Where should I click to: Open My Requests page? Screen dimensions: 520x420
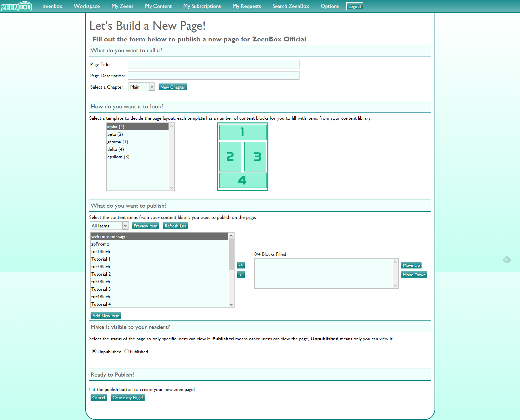click(x=246, y=6)
